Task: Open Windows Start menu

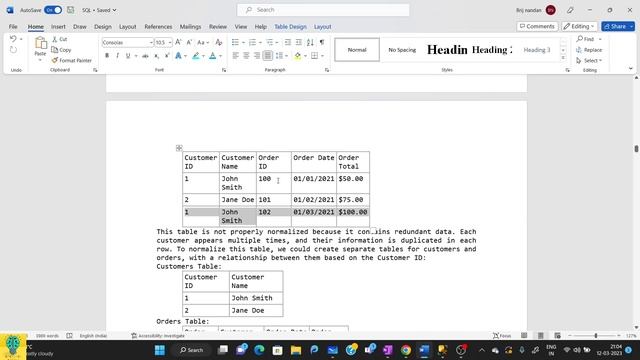Action: click(x=160, y=350)
